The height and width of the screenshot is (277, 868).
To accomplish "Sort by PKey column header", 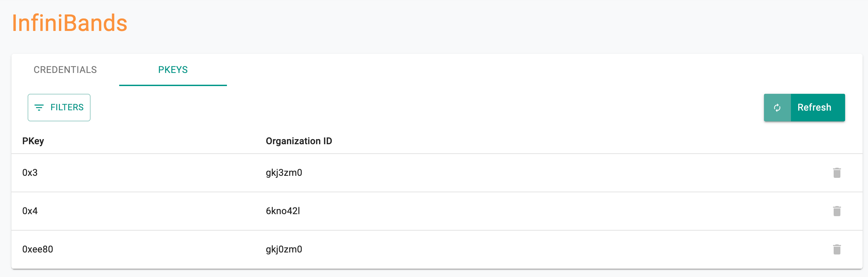I will click(33, 141).
